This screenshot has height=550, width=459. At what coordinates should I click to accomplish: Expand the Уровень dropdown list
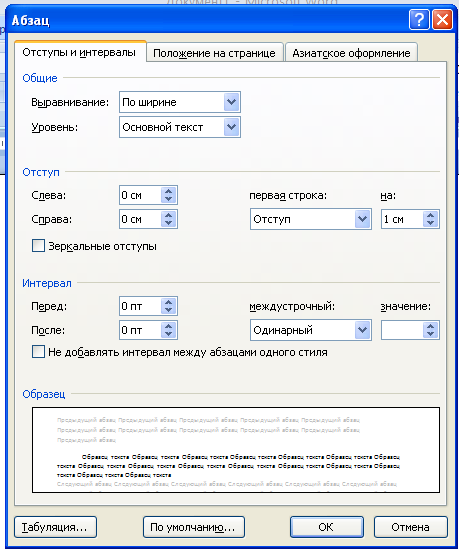(x=231, y=127)
